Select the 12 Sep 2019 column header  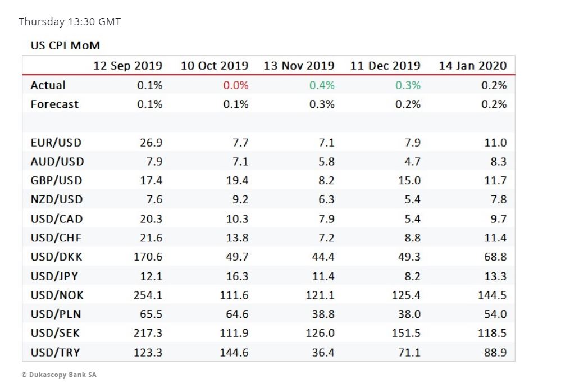[x=127, y=66]
